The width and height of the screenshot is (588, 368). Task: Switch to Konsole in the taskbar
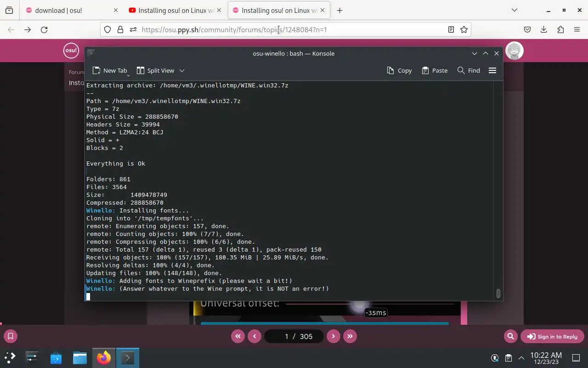(x=128, y=357)
